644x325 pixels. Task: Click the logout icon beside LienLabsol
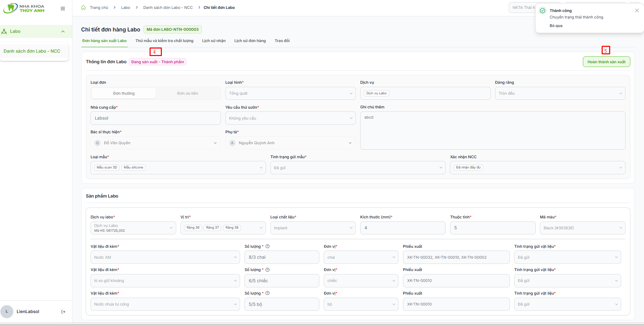pos(63,312)
